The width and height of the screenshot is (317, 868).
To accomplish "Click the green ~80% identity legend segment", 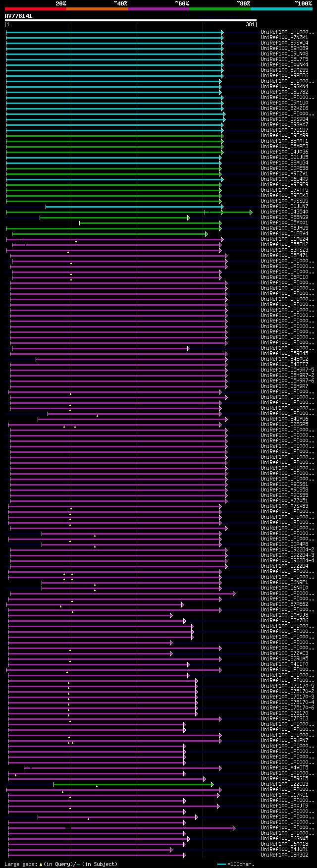I will pyautogui.click(x=219, y=8).
